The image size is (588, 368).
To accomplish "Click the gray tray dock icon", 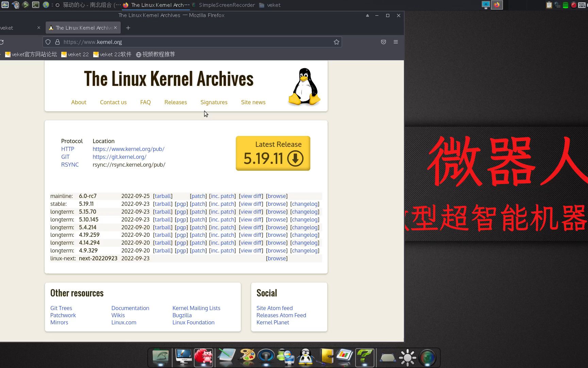I will click(387, 358).
